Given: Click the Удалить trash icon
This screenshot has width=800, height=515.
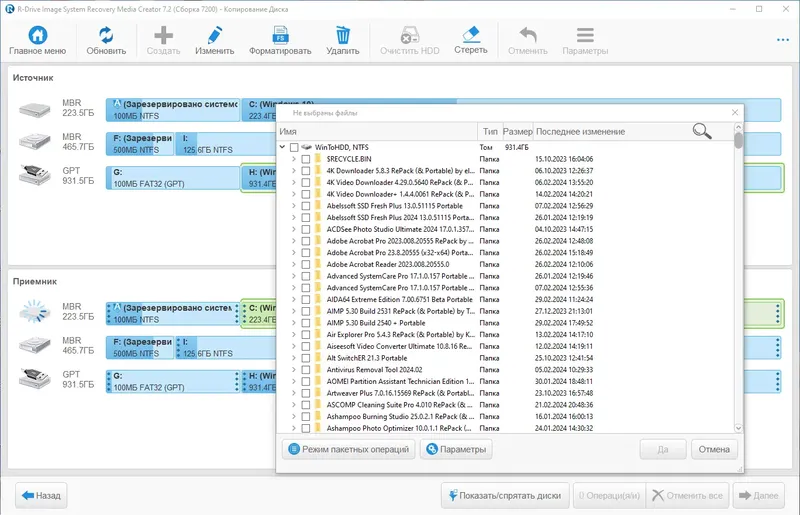Looking at the screenshot, I should click(343, 35).
